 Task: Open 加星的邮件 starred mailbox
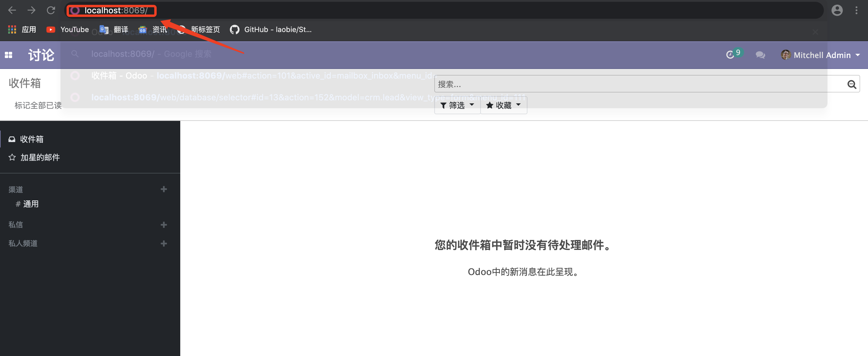click(x=40, y=157)
